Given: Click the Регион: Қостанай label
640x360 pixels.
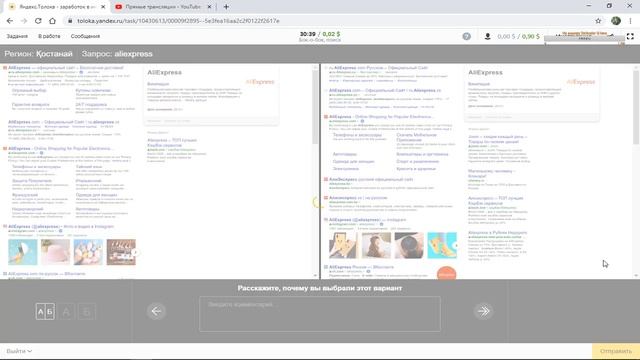Looking at the screenshot, I should tap(38, 54).
